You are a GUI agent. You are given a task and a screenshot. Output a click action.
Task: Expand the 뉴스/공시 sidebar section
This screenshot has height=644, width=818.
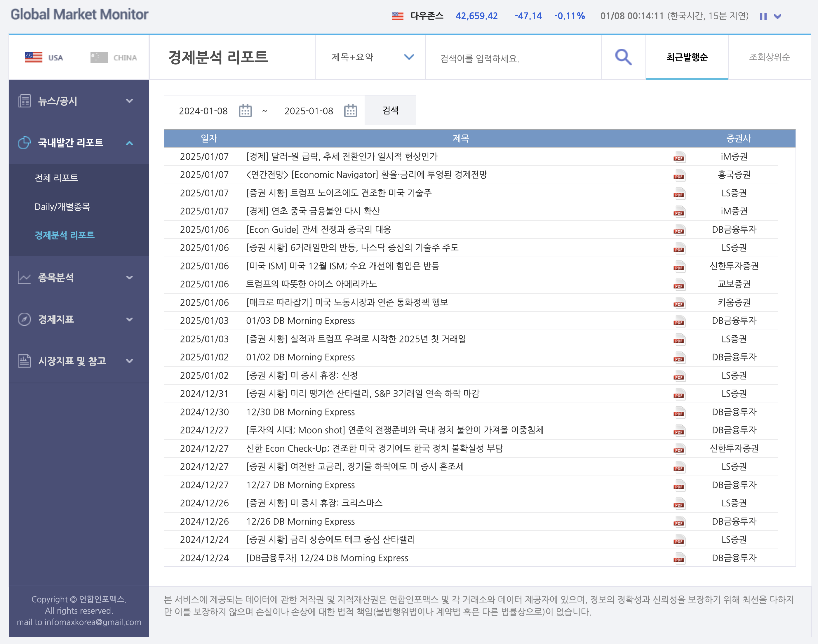pos(79,101)
